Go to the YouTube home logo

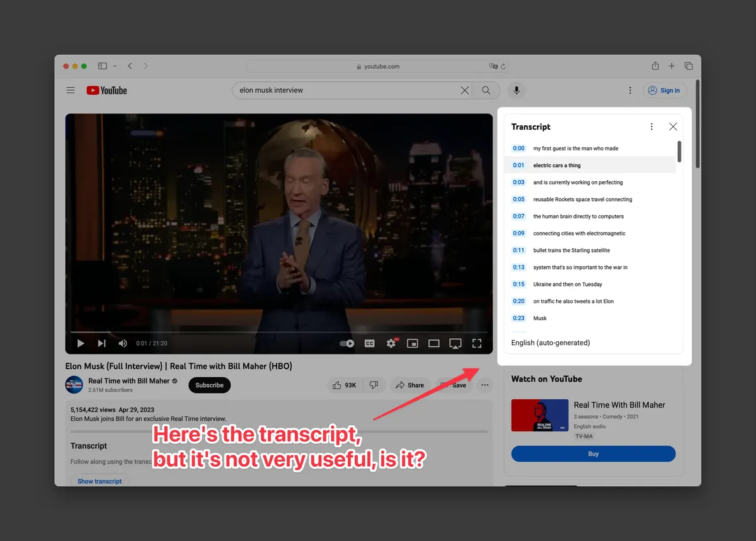(106, 91)
